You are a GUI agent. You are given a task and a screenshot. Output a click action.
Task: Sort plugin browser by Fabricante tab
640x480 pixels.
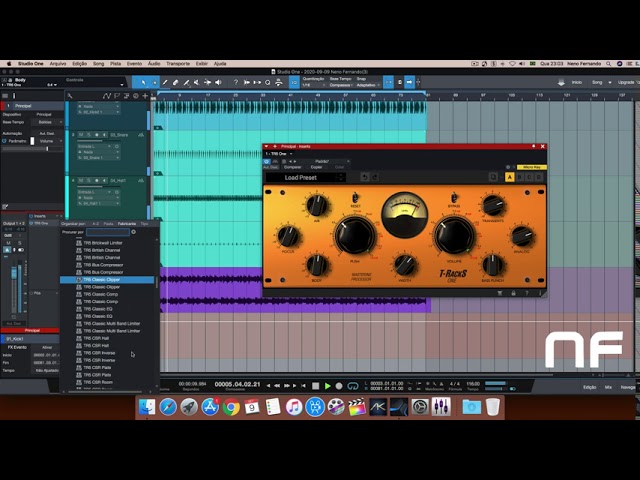(x=127, y=224)
